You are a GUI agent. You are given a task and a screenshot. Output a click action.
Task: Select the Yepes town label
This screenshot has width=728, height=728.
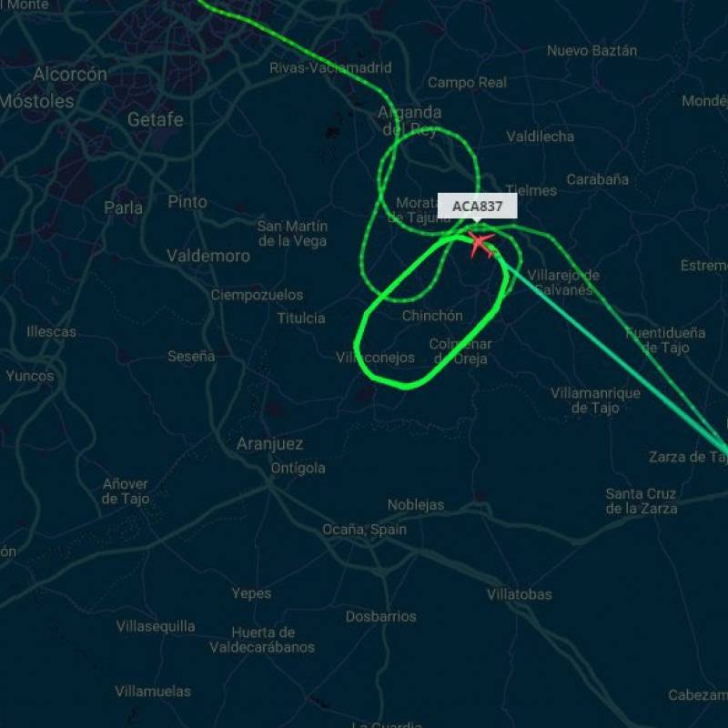252,593
